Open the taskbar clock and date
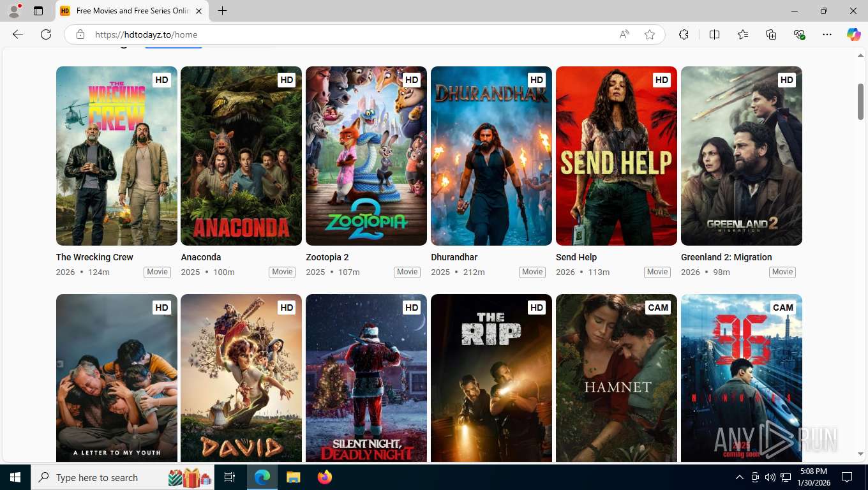The width and height of the screenshot is (868, 490). (814, 477)
